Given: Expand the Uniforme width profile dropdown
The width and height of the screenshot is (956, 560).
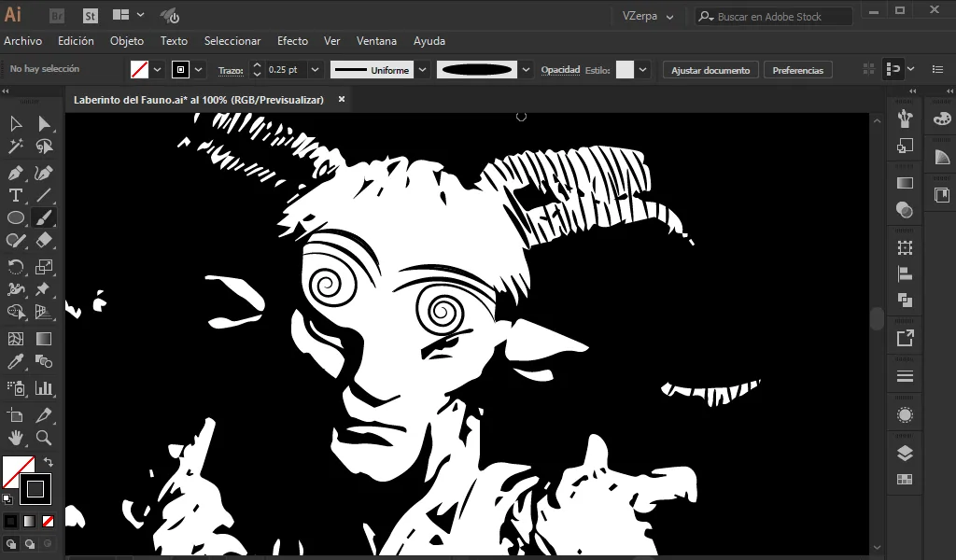Looking at the screenshot, I should pos(423,69).
